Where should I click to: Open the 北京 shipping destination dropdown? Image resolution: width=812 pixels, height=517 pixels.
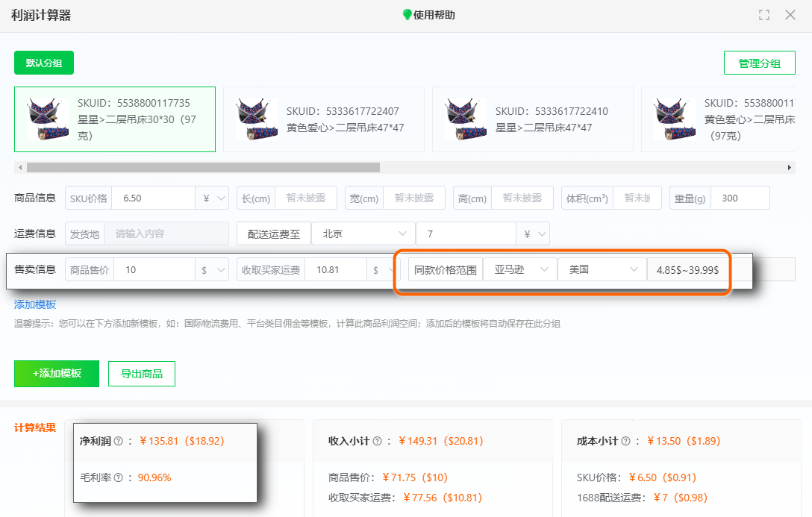coord(363,233)
